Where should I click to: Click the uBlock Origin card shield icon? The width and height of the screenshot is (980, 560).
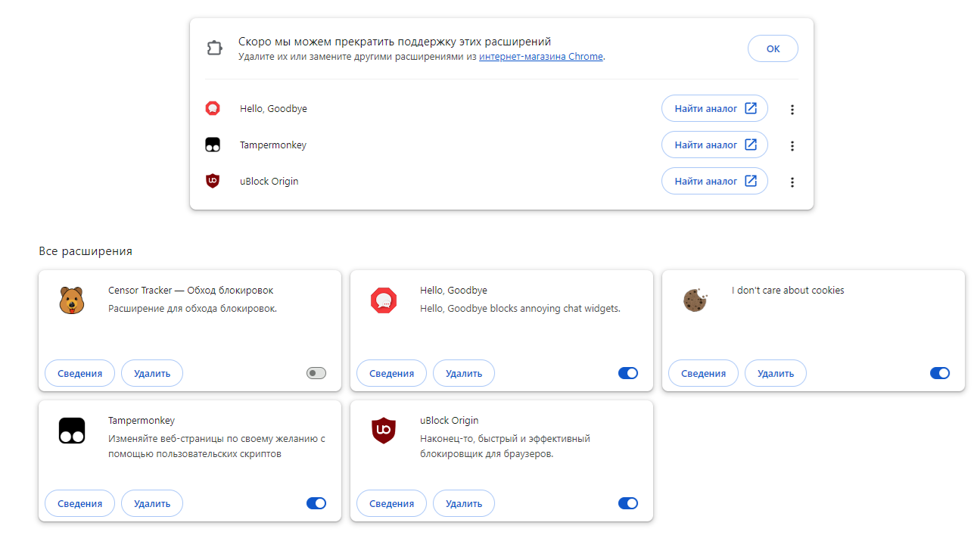(x=384, y=431)
